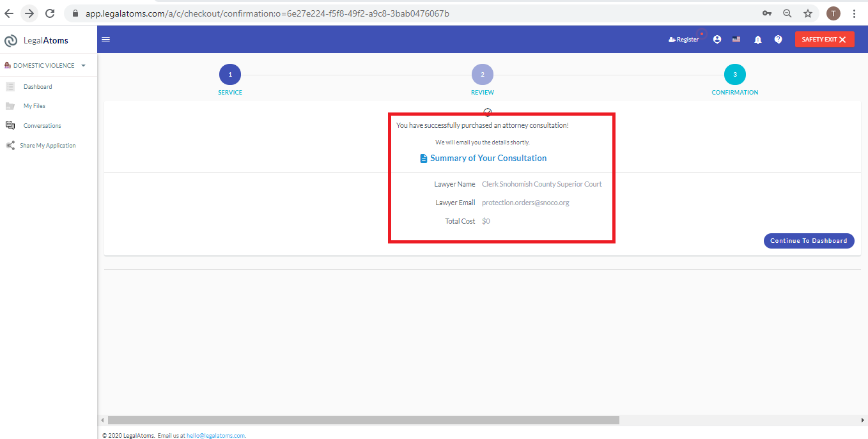Click the Dashboard sidebar icon
The image size is (868, 439).
point(10,87)
